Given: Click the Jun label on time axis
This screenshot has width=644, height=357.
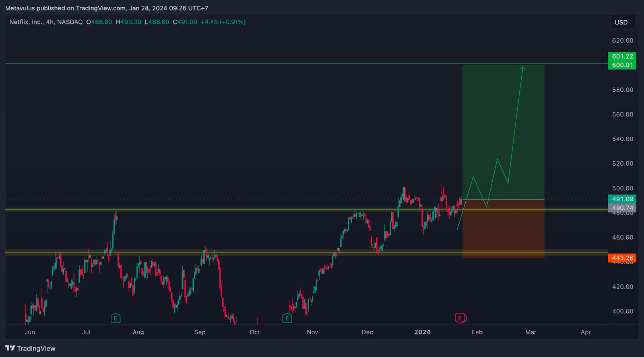Looking at the screenshot, I should [x=30, y=332].
